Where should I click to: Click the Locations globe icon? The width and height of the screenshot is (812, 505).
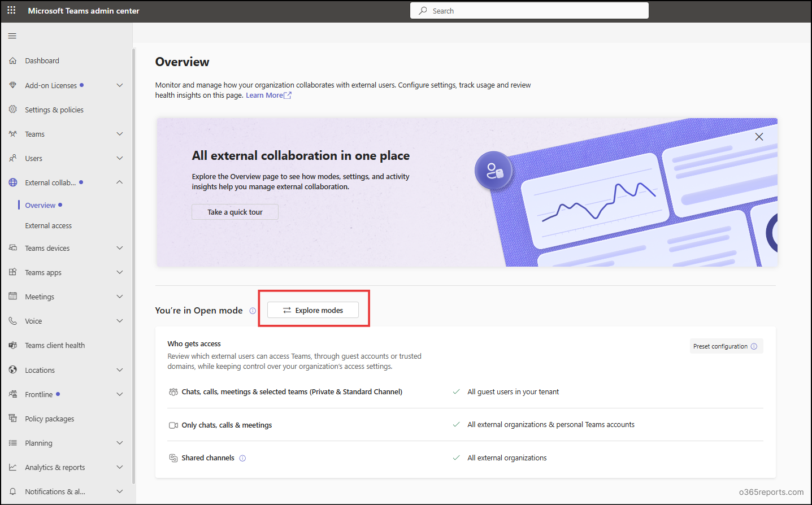coord(13,370)
